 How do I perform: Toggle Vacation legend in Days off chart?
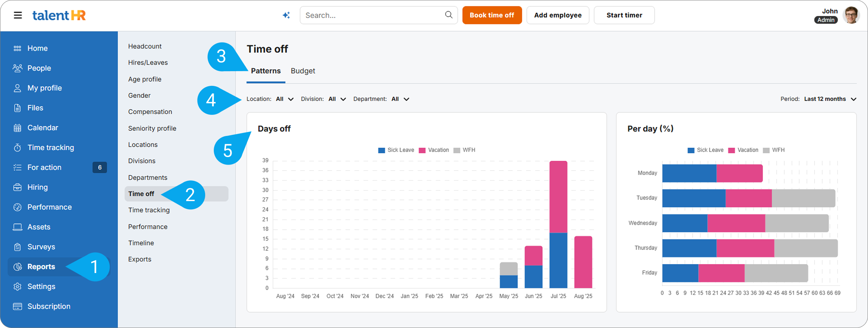434,150
